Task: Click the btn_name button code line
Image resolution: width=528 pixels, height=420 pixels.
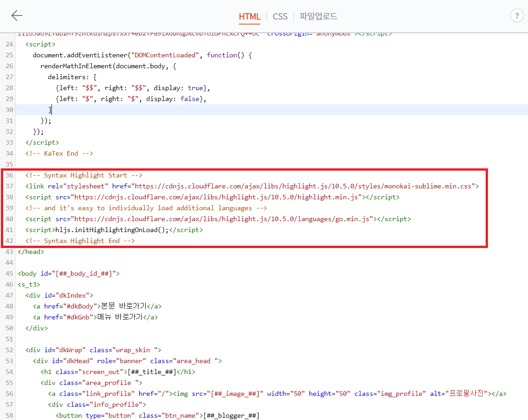Action: tap(157, 415)
